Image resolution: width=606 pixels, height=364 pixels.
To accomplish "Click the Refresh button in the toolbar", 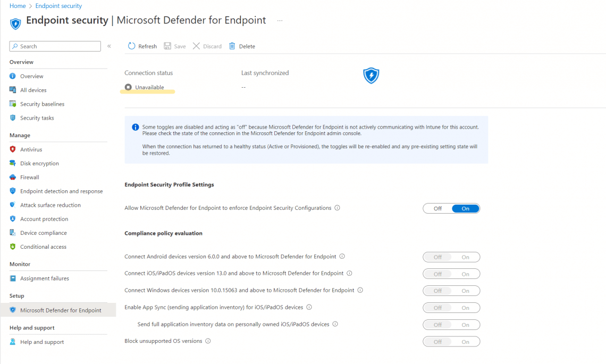I will (141, 46).
